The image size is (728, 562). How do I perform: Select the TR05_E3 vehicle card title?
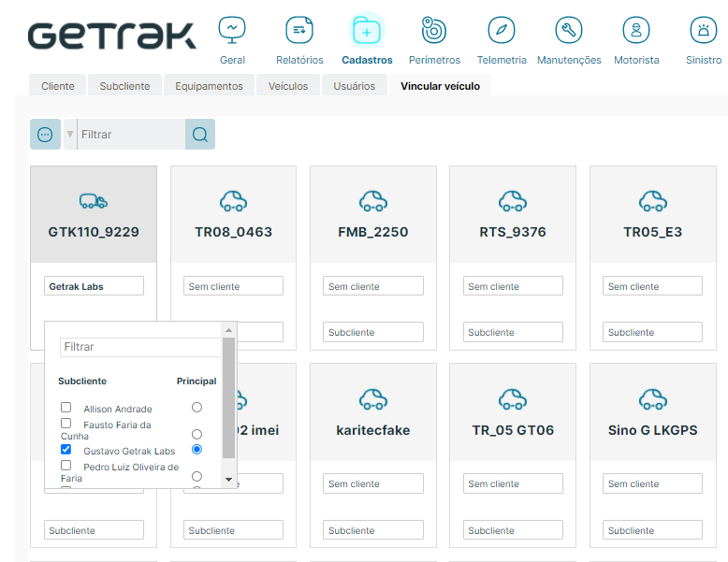click(x=653, y=232)
